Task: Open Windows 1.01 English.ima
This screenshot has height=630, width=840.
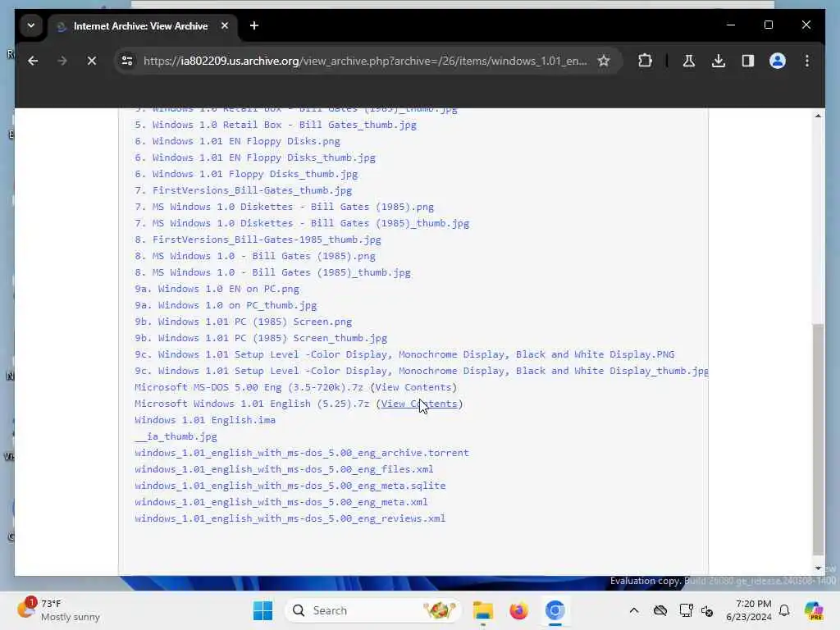Action: click(204, 420)
